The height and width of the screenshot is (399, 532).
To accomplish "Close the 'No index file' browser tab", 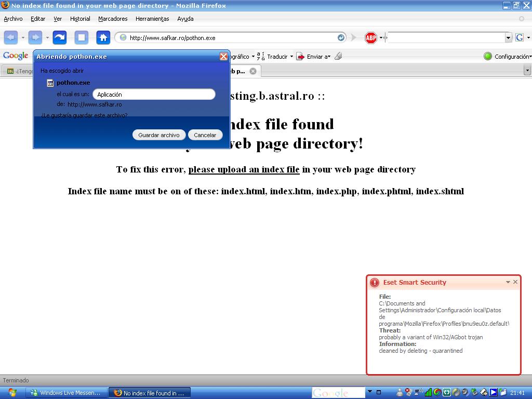I will tap(253, 71).
